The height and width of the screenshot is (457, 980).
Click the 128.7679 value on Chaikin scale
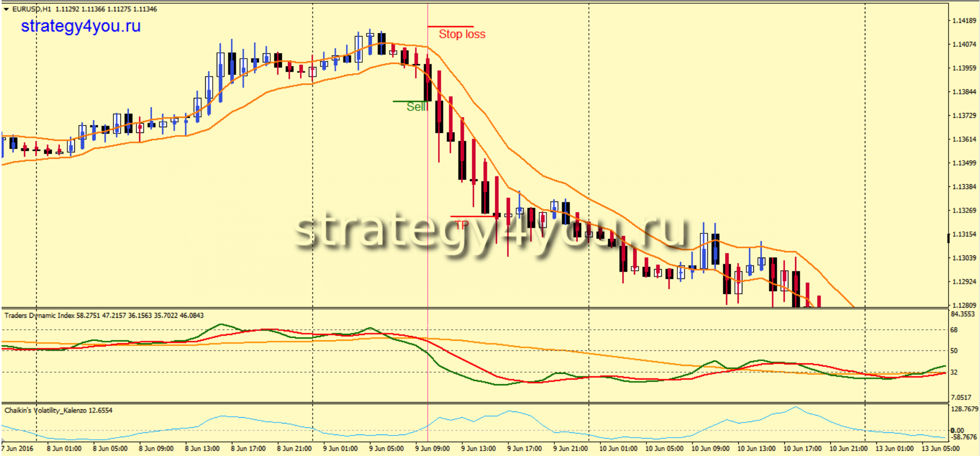pos(964,409)
